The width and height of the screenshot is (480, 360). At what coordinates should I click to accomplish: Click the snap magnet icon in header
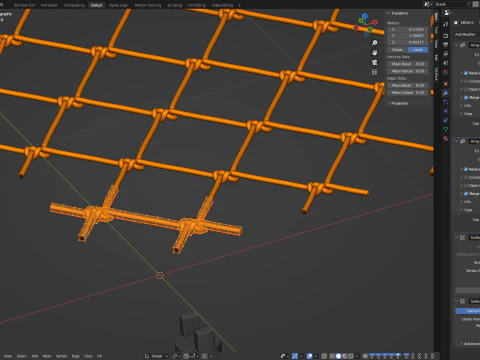[186, 356]
